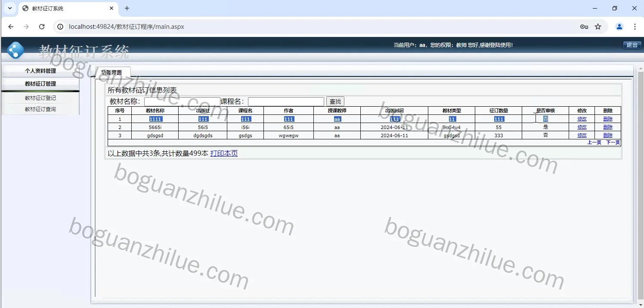Image resolution: width=644 pixels, height=308 pixels.
Task: Click the 是否审核 column header
Action: (545, 111)
